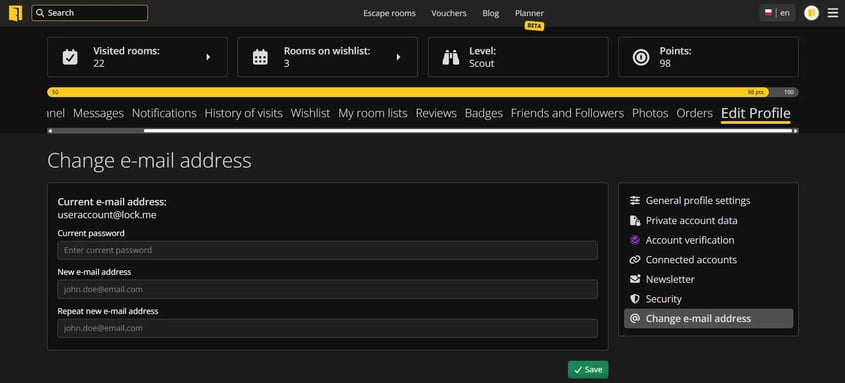Switch to the Messages tab
This screenshot has width=845, height=383.
coord(98,113)
